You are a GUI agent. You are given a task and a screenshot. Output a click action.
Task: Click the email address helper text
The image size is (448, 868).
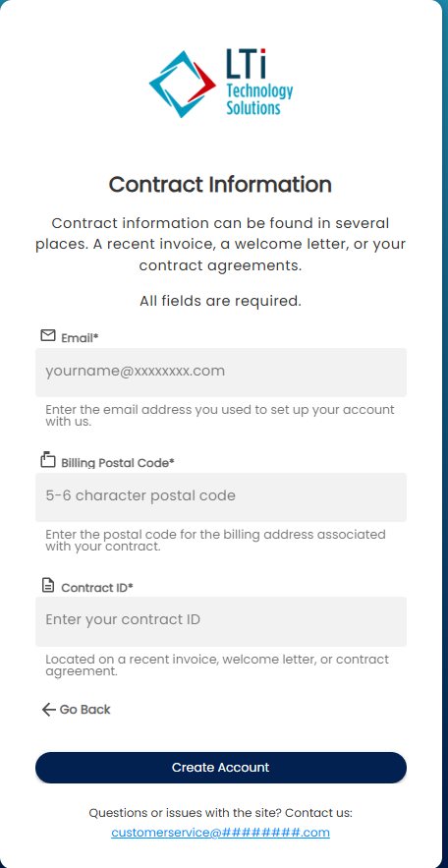(x=220, y=415)
